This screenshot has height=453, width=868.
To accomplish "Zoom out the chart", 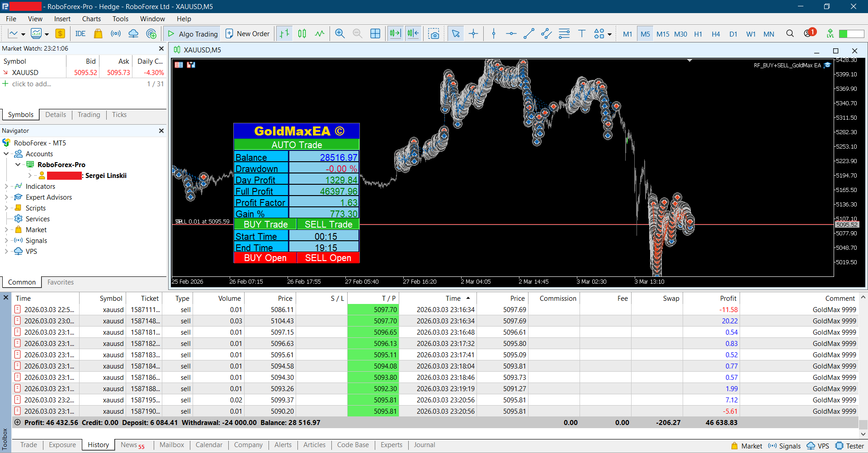I will (357, 34).
